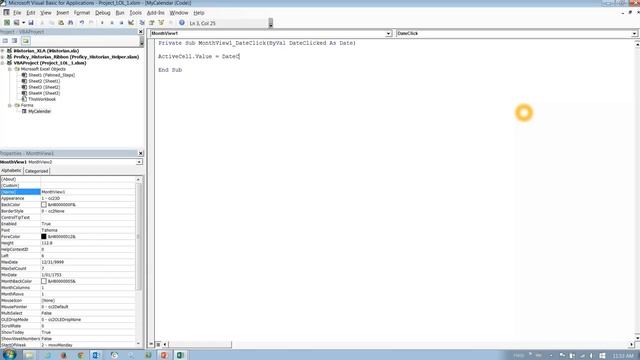Switch to the Categorized tab
640x360 pixels.
click(x=37, y=171)
